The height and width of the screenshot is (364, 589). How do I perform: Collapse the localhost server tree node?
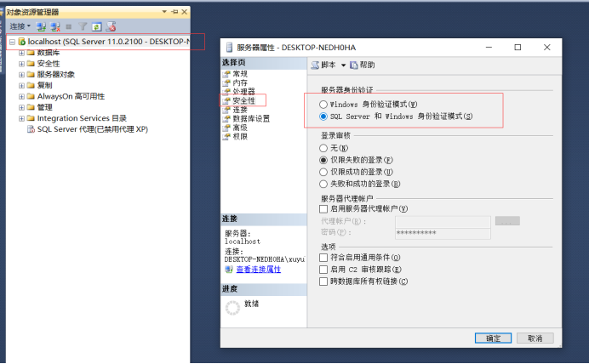point(12,42)
